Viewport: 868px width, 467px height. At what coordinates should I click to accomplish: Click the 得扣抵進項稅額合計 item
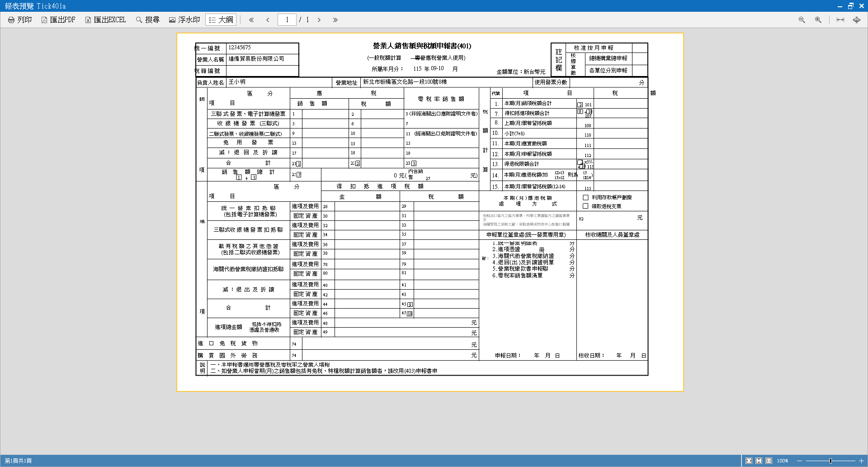pos(527,113)
